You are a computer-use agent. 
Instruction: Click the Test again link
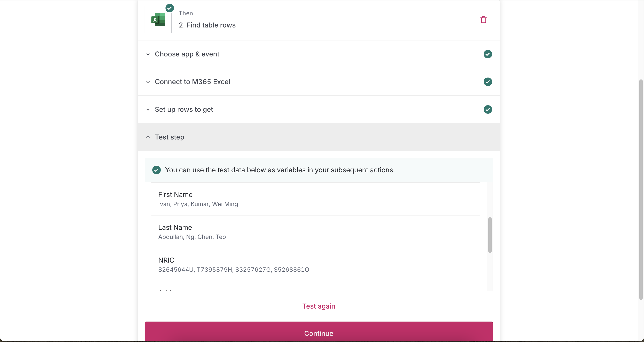pyautogui.click(x=319, y=306)
